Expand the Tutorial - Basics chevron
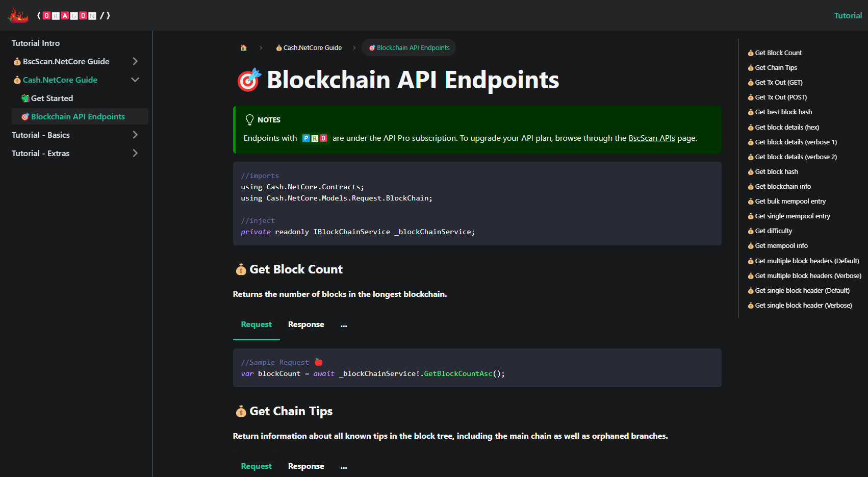This screenshot has height=477, width=868. pyautogui.click(x=135, y=135)
